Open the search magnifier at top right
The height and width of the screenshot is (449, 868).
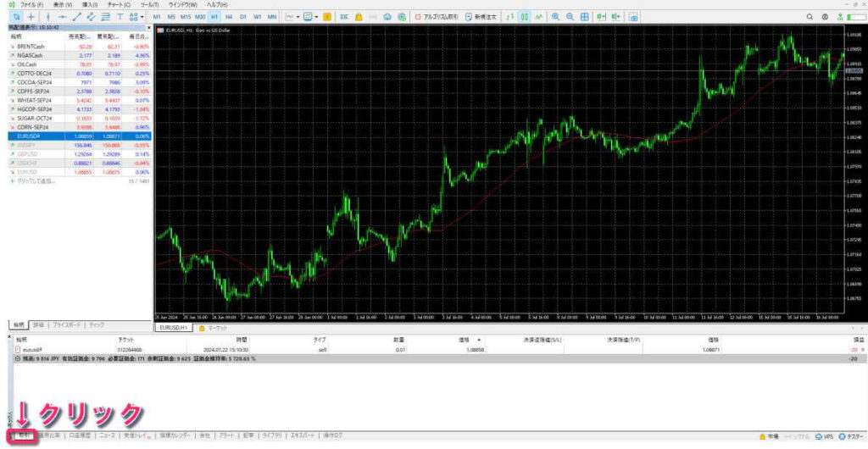coord(810,16)
